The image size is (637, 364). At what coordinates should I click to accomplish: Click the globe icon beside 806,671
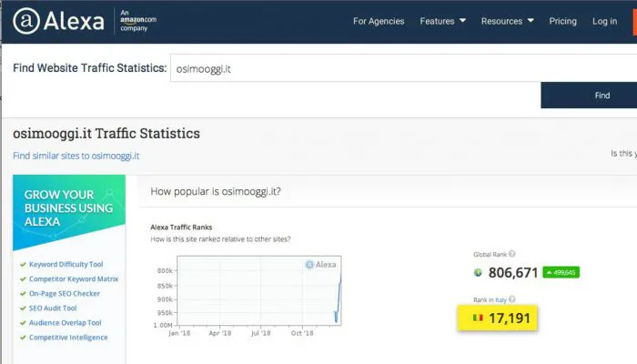point(478,272)
